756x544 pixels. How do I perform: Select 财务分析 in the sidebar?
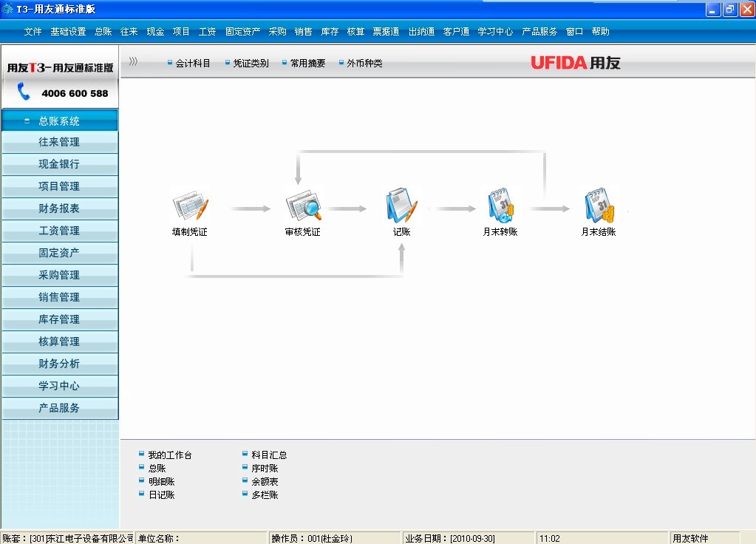point(60,364)
